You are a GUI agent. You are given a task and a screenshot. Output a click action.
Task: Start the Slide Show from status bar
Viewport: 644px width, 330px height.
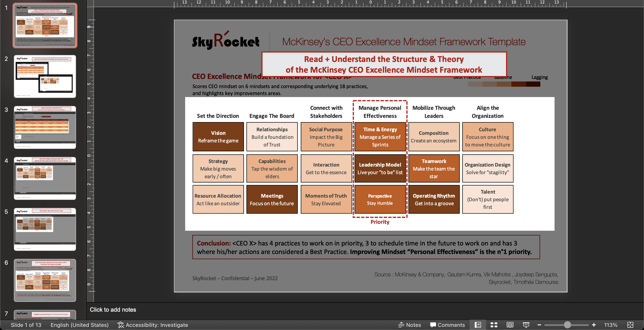click(526, 325)
